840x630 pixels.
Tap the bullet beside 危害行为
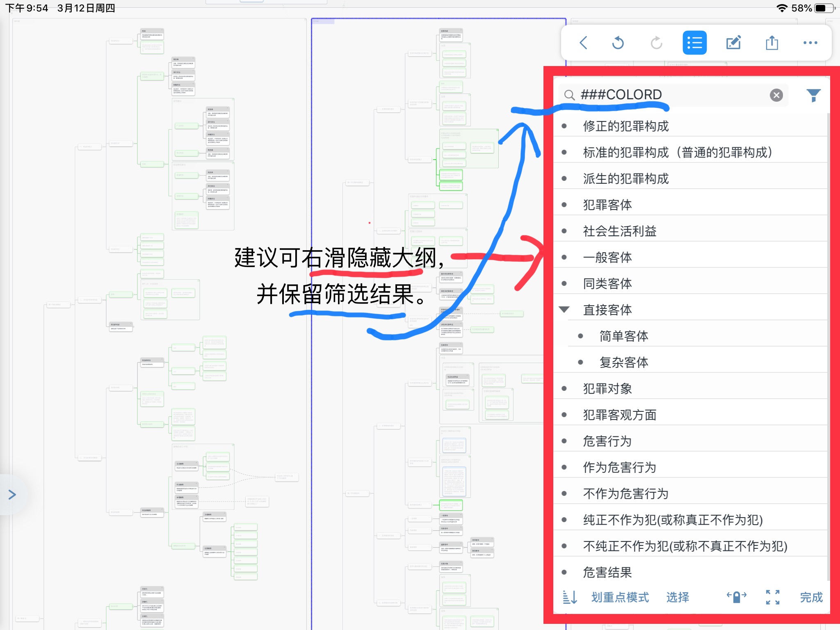click(x=564, y=441)
